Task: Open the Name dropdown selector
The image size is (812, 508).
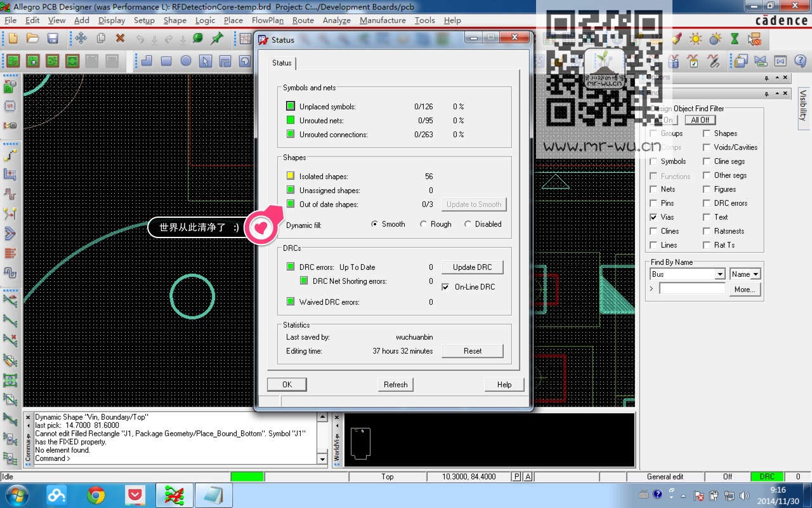Action: [x=745, y=274]
